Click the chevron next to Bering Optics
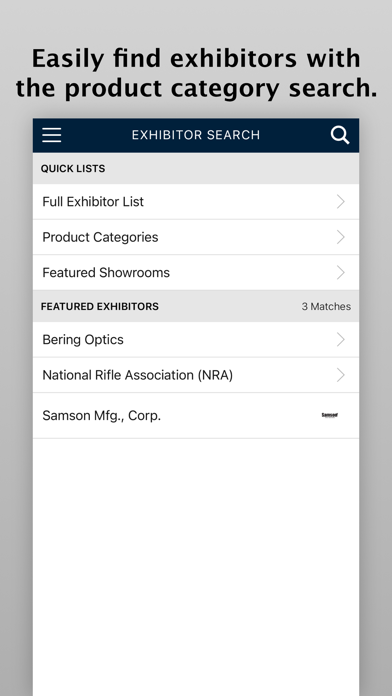Image resolution: width=392 pixels, height=696 pixels. point(341,340)
